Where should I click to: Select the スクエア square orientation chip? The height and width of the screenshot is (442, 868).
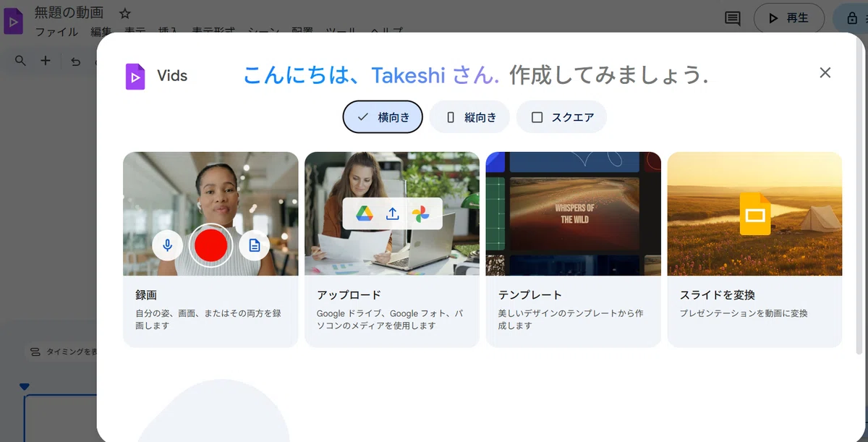click(561, 117)
